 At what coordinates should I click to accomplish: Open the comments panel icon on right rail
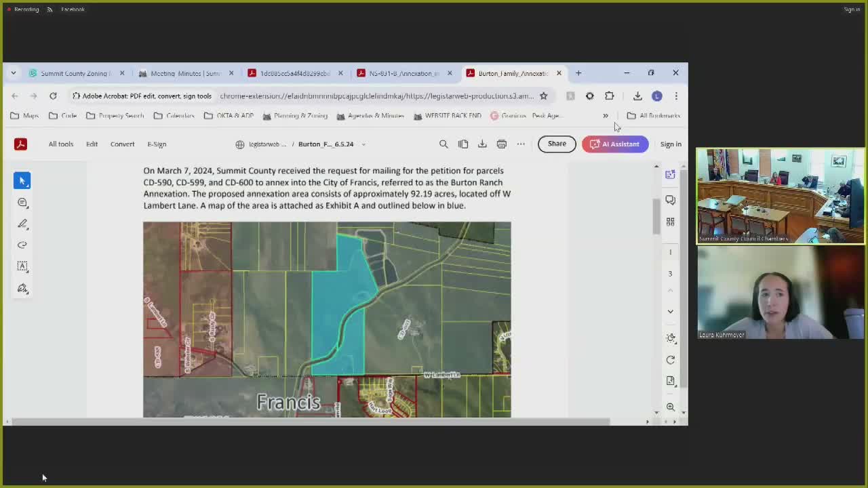click(x=670, y=200)
